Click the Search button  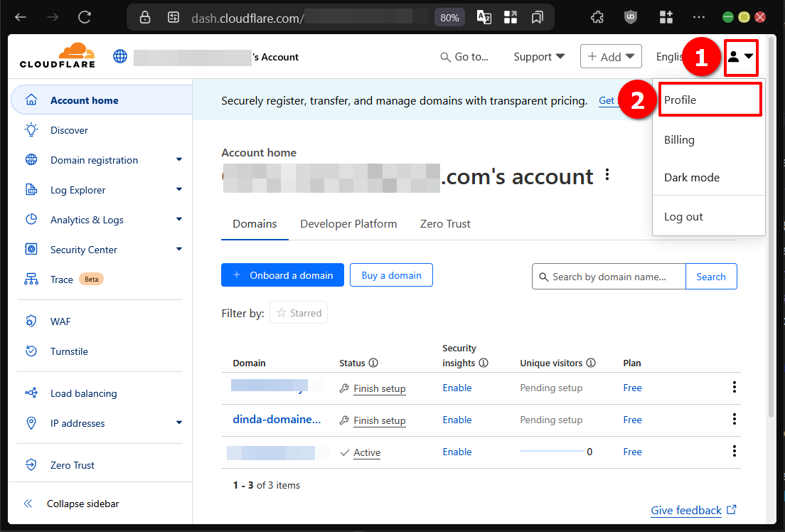click(x=711, y=277)
